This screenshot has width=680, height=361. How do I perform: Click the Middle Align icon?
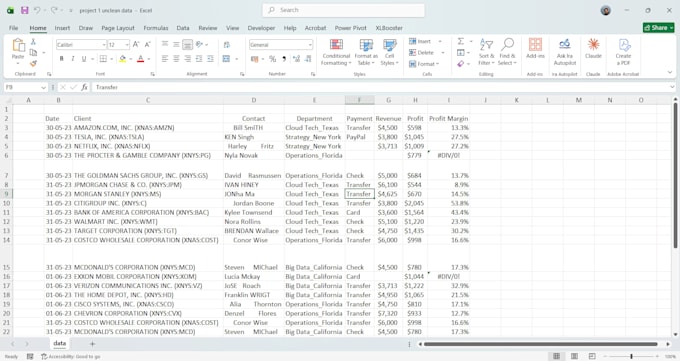pos(176,45)
